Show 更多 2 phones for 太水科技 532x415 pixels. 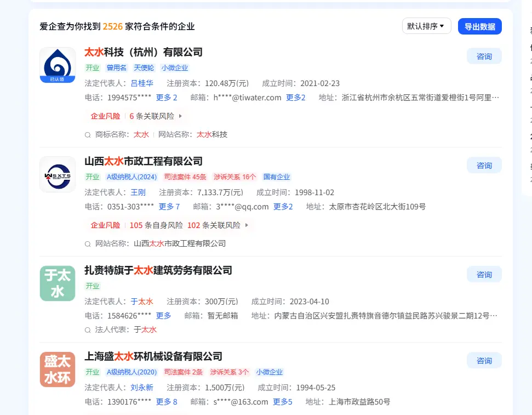(167, 98)
